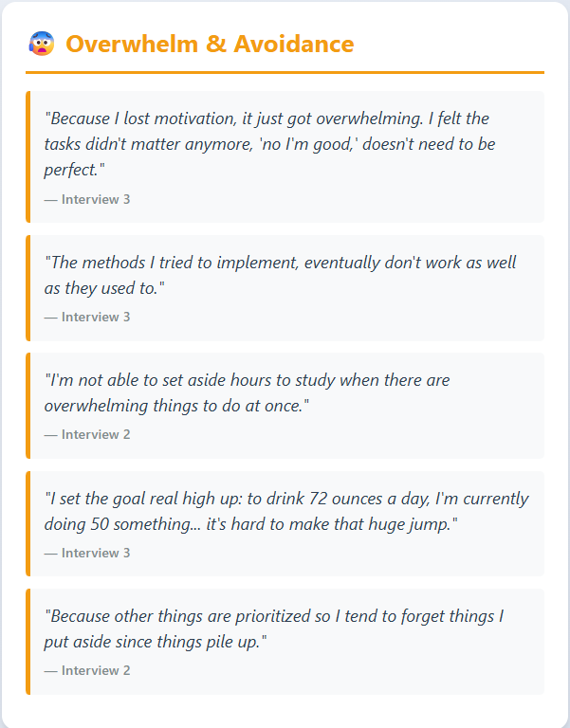
Task: Click orange accent bar beside lost motivation quote
Action: point(28,156)
